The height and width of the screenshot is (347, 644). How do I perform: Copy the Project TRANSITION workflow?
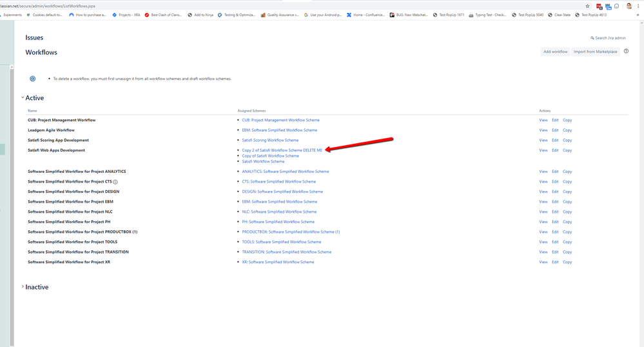click(x=567, y=252)
